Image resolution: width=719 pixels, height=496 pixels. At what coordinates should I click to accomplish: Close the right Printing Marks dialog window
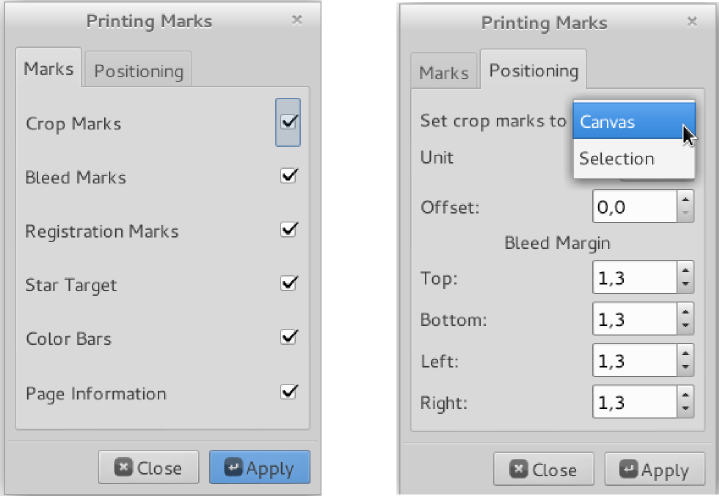692,21
